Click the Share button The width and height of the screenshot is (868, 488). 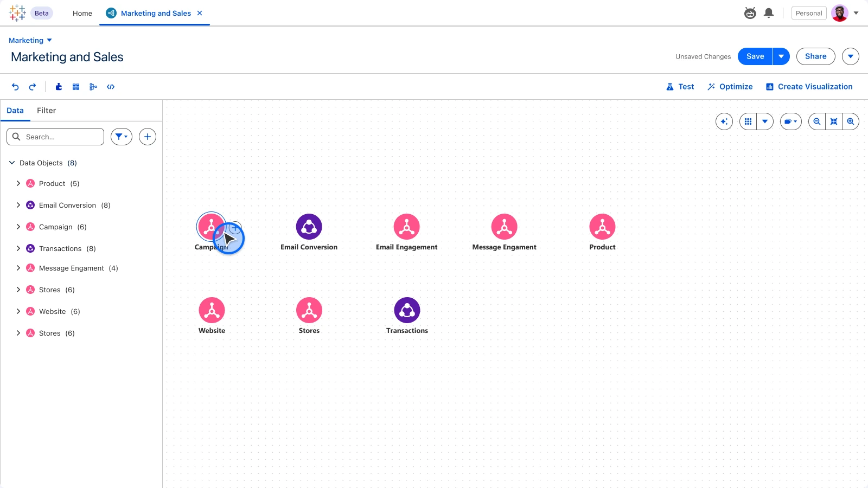[816, 56]
